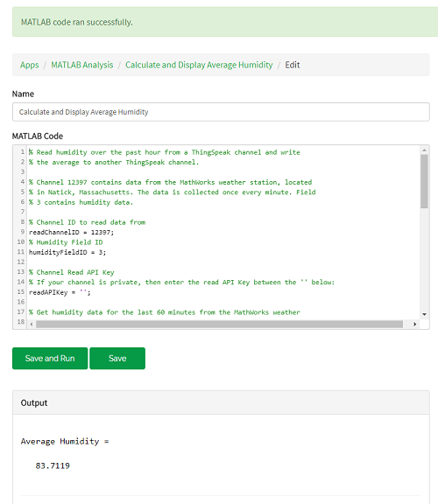Image resolution: width=438 pixels, height=504 pixels.
Task: Open Calculate and Display Average Humidity breadcrumb
Action: (x=199, y=65)
